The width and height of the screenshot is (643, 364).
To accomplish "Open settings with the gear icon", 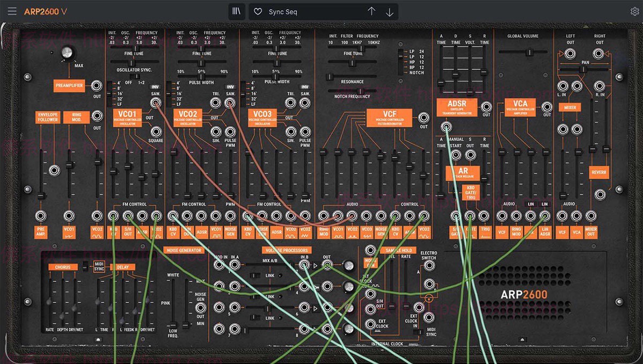I will (635, 11).
